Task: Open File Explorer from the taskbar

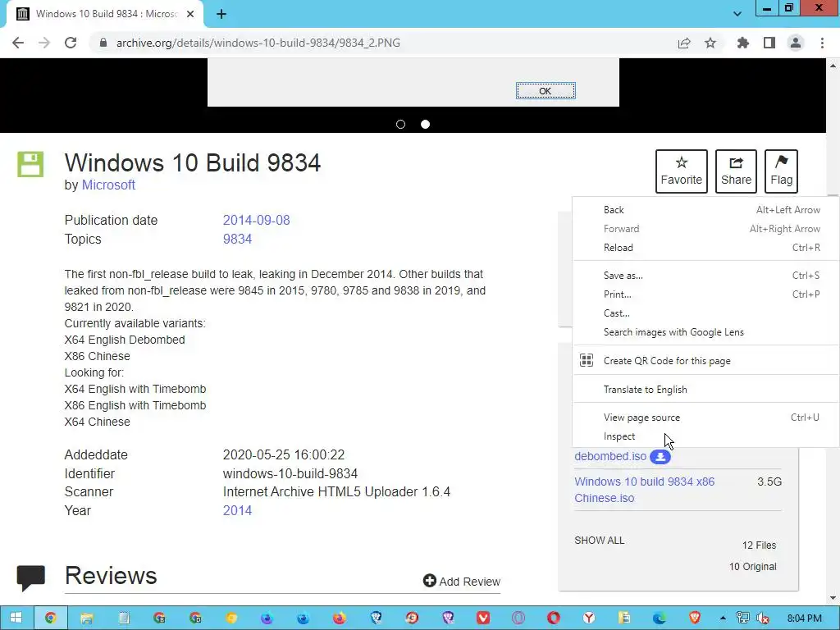Action: (86, 618)
